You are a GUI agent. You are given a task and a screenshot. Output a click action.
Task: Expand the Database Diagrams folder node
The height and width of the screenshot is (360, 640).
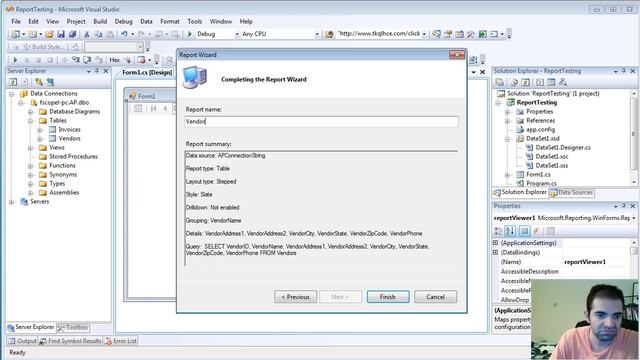(31, 112)
